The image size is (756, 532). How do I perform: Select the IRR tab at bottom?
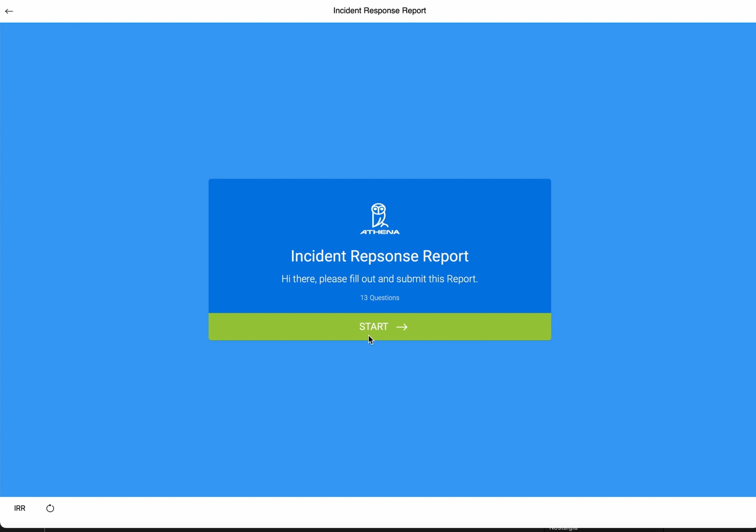pyautogui.click(x=20, y=508)
